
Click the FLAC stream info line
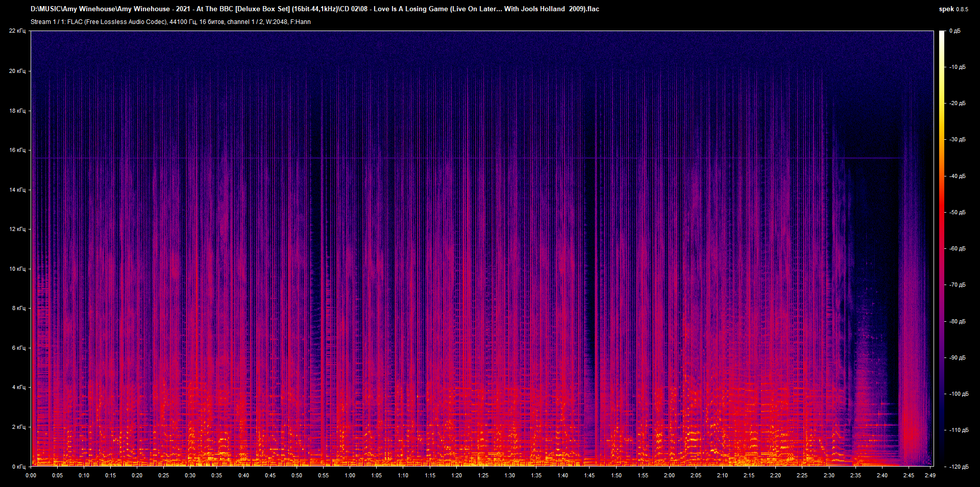[170, 22]
